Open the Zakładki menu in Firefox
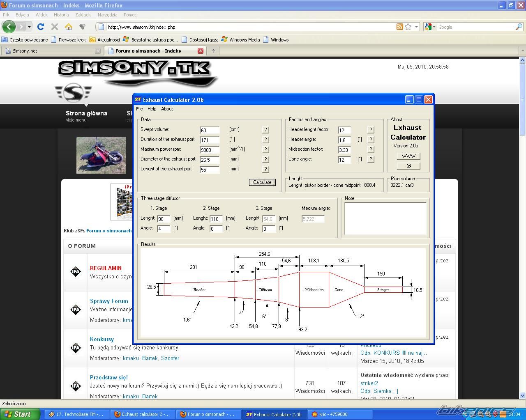Image resolution: width=526 pixels, height=420 pixels. point(83,15)
